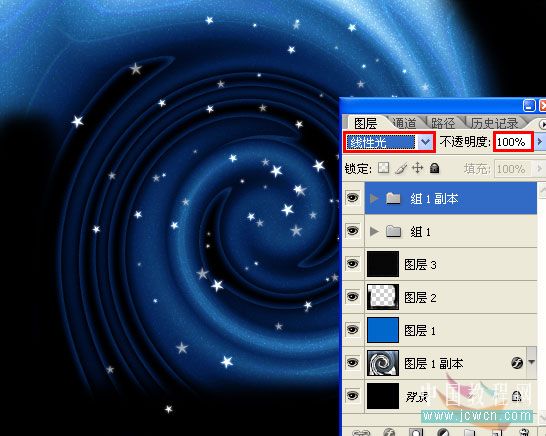Open the layers panel options menu arrow
Image resolution: width=546 pixels, height=436 pixels.
pyautogui.click(x=542, y=124)
